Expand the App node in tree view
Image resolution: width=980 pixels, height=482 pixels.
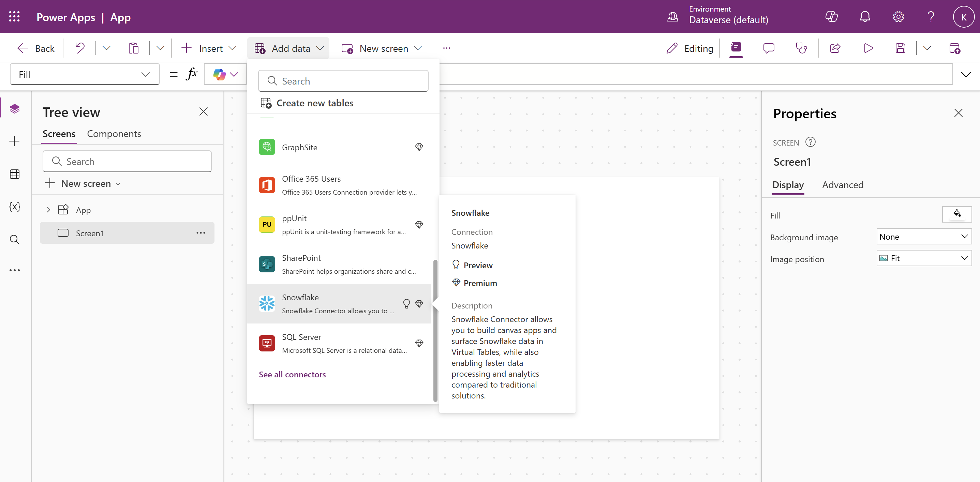[48, 210]
